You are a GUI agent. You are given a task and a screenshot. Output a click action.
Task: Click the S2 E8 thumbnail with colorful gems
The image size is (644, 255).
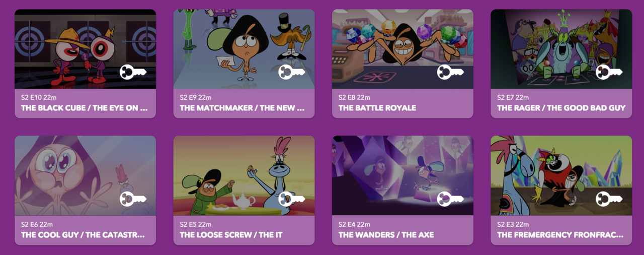403,49
